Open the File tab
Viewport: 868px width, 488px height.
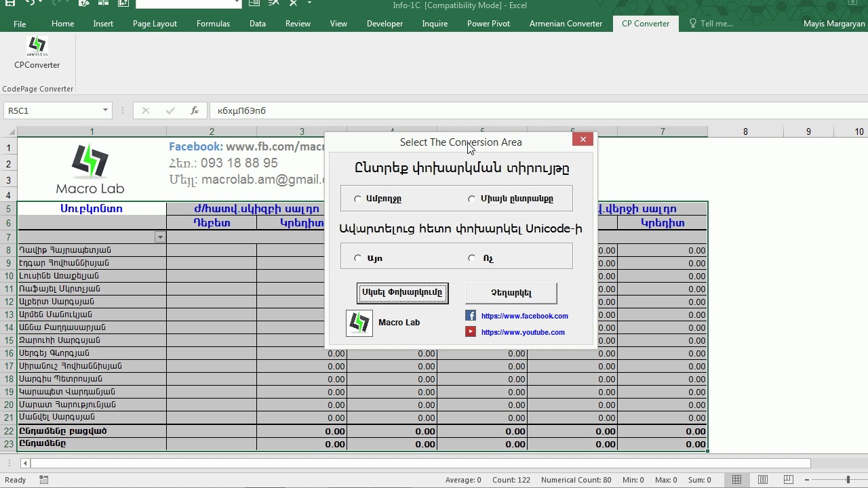[x=20, y=24]
